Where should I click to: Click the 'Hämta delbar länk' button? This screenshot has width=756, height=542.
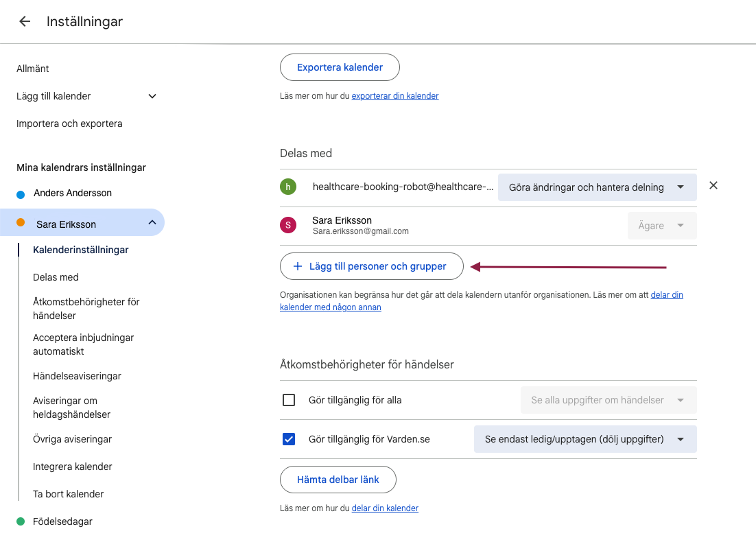pyautogui.click(x=338, y=480)
